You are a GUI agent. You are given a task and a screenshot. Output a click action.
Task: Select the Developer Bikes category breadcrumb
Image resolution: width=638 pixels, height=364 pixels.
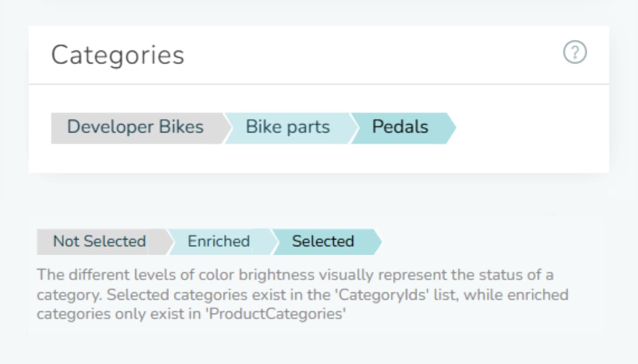coord(135,127)
